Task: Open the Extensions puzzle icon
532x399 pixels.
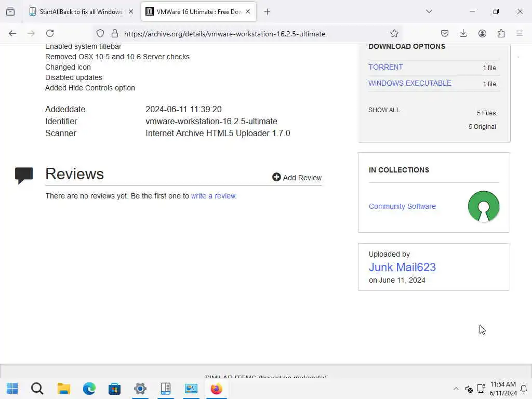Action: tap(501, 33)
